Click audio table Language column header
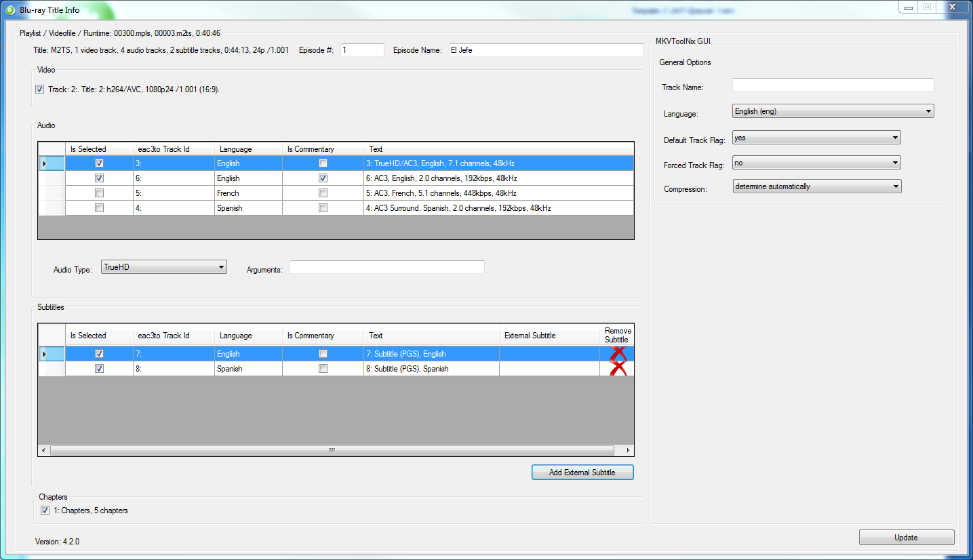 248,149
